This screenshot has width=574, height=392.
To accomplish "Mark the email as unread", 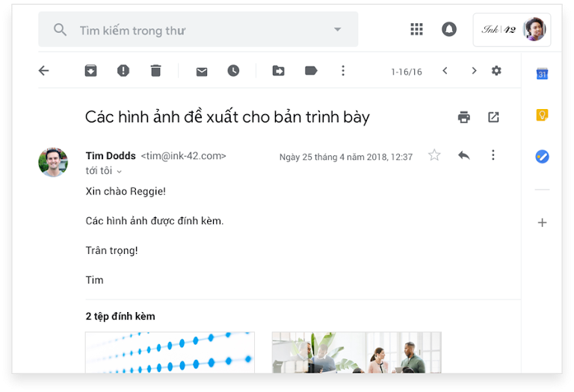I will click(x=202, y=71).
